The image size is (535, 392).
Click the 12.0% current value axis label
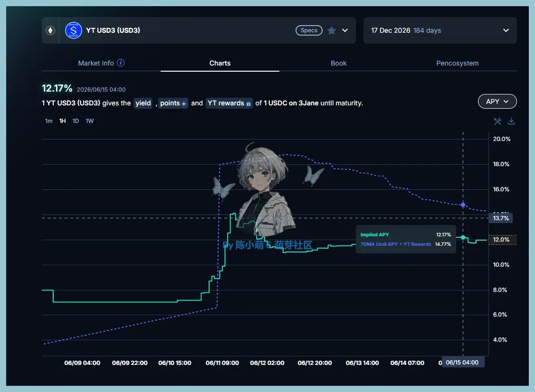(502, 240)
